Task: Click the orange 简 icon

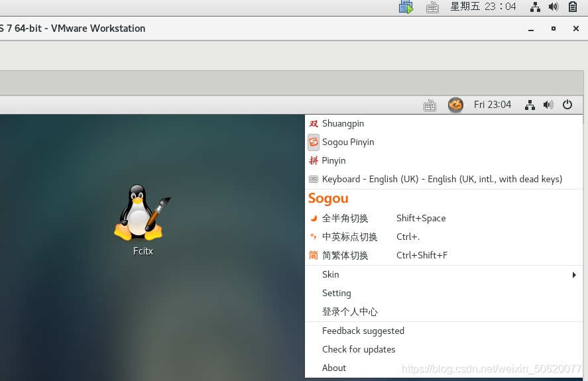Action: [314, 255]
